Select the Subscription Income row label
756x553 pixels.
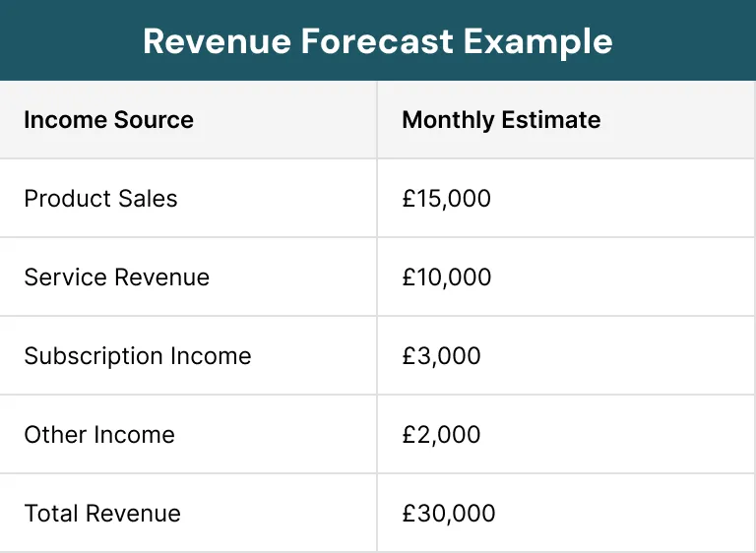pyautogui.click(x=138, y=356)
